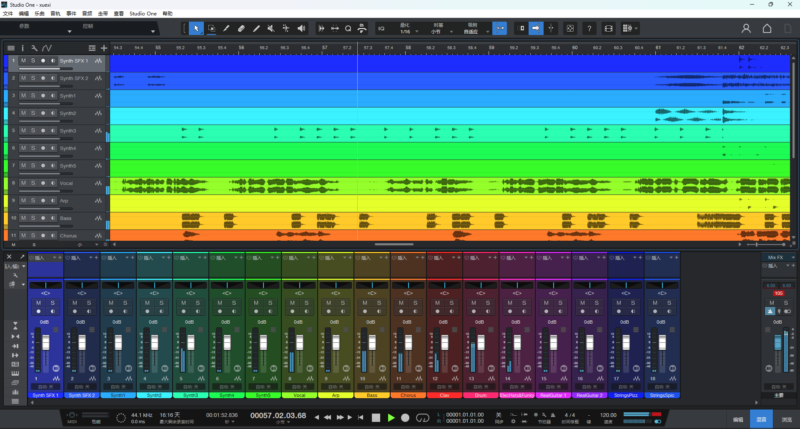Click the add track plus icon
This screenshot has height=429, width=800.
click(x=103, y=47)
